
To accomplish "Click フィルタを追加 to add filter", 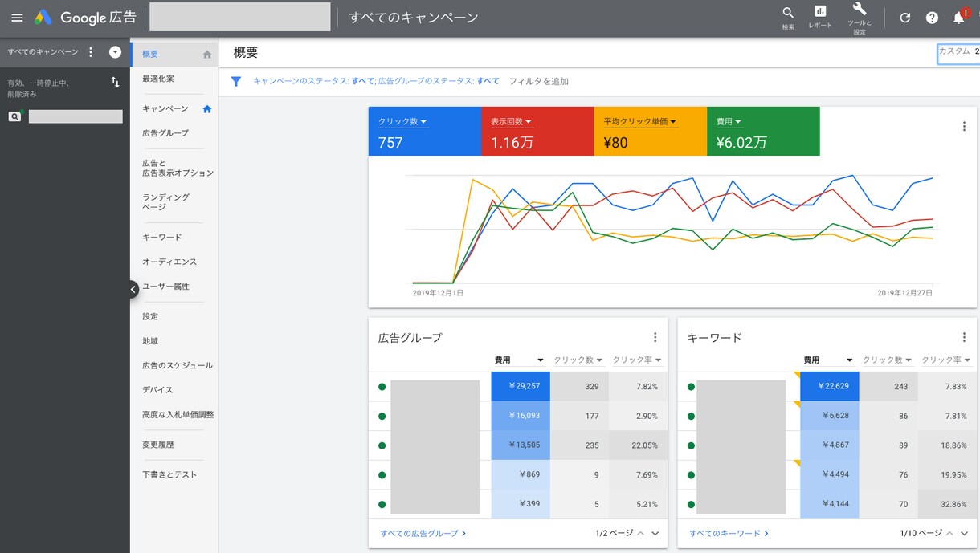I will tap(538, 81).
